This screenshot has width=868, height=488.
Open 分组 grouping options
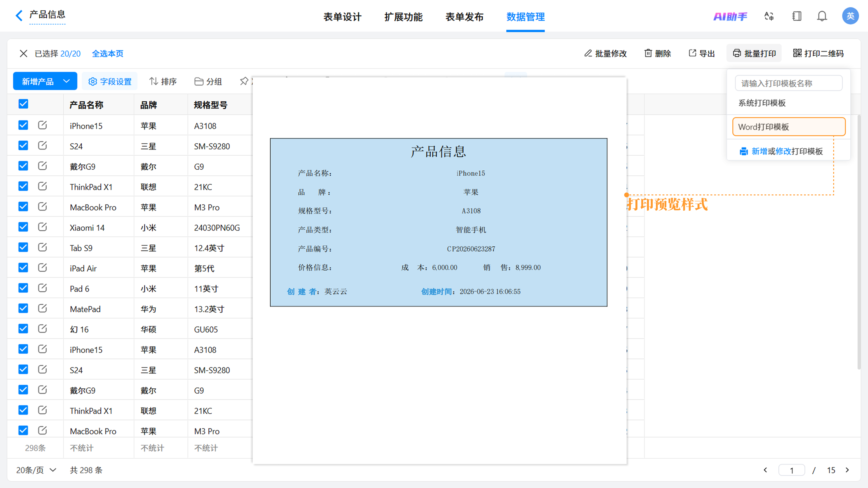[x=208, y=81]
